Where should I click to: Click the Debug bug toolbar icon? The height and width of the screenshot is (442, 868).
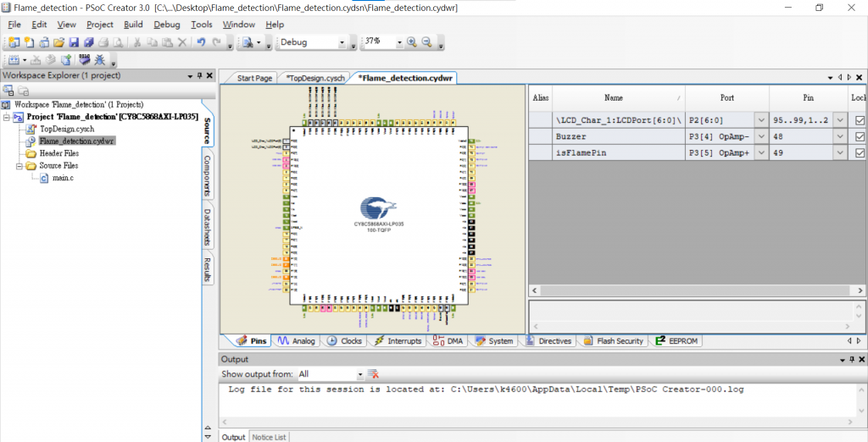(x=100, y=59)
